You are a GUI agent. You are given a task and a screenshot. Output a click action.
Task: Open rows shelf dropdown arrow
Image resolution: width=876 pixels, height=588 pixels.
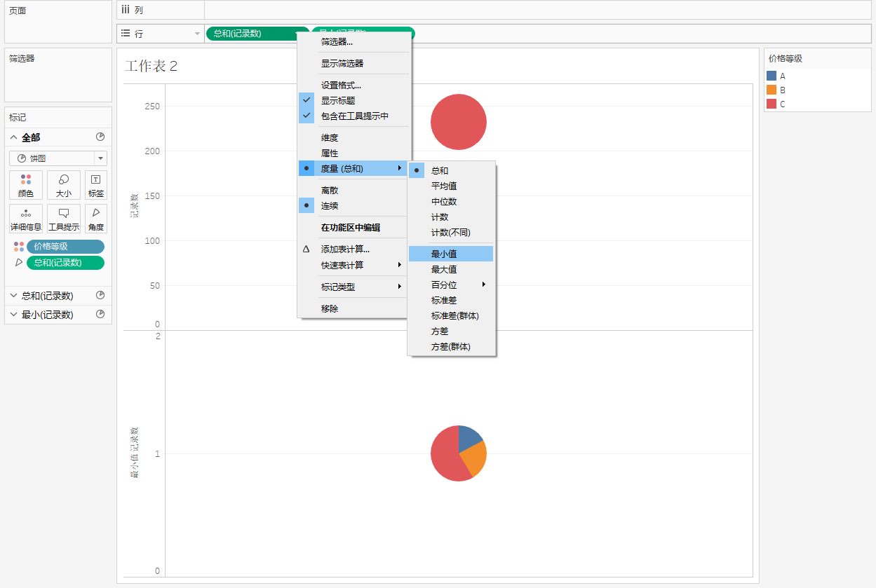click(197, 34)
